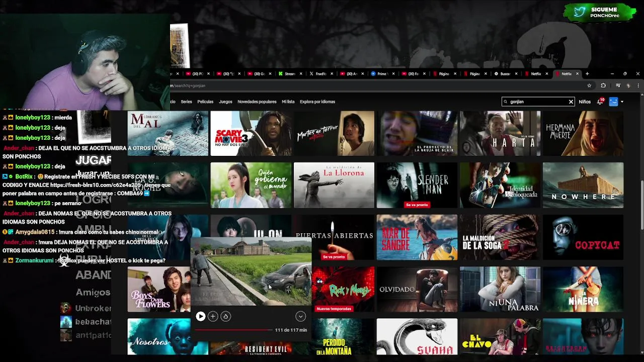Switch to the Stream browser tab
644x362 pixels.
pyautogui.click(x=290, y=74)
